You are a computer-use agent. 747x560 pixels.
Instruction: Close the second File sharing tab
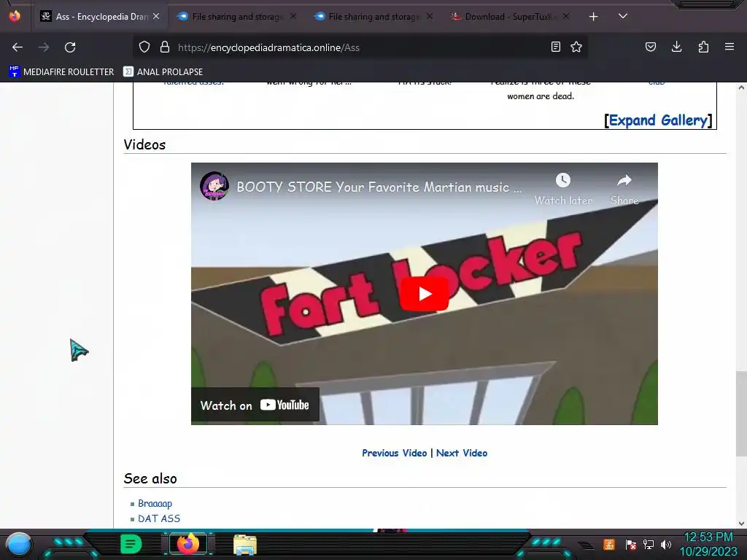point(430,16)
